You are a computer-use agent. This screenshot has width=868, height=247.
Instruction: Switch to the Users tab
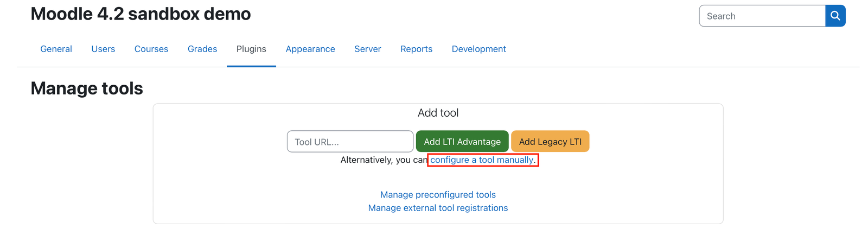[103, 49]
